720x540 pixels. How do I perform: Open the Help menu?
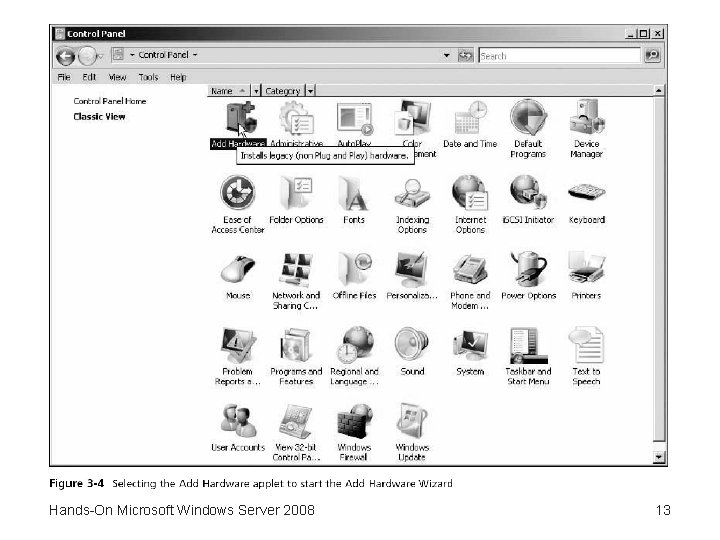(178, 77)
